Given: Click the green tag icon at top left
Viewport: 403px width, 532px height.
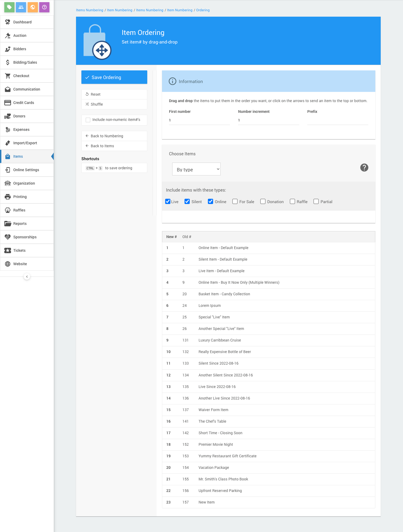Looking at the screenshot, I should pyautogui.click(x=9, y=7).
